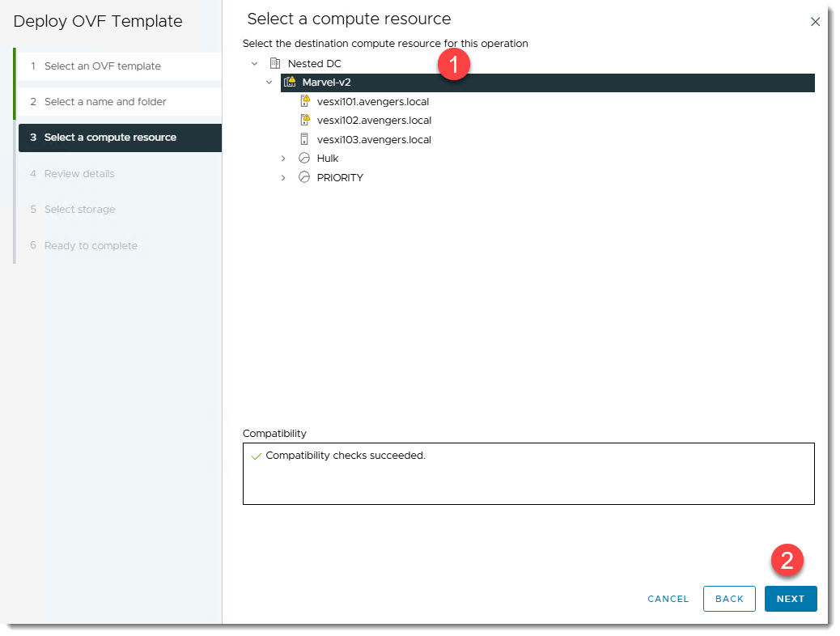Collapse the Nested DC tree node

click(254, 63)
